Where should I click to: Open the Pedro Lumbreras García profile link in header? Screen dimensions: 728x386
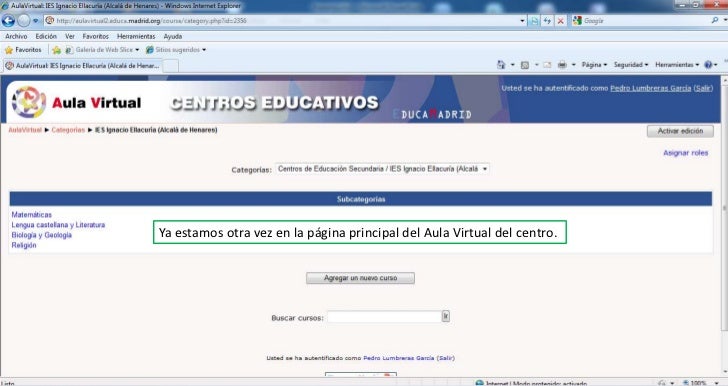coord(650,88)
